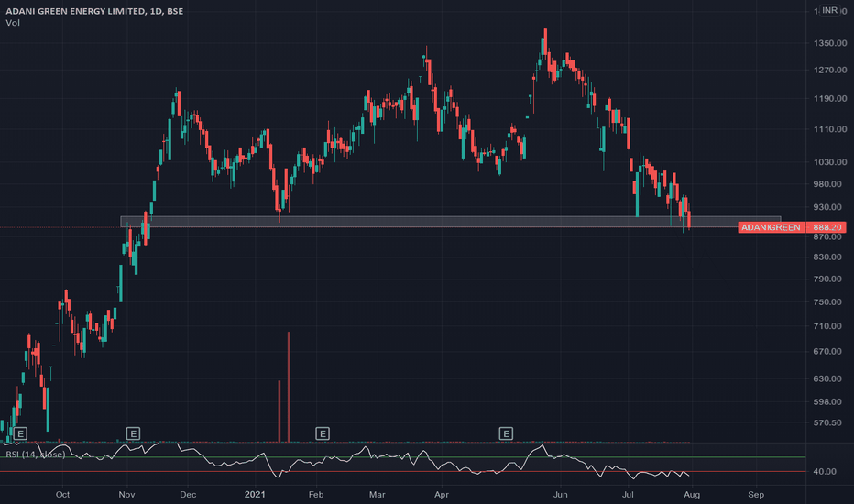Click 1350.00 on the price scale
Screen dimensions: 854x504
coord(830,43)
